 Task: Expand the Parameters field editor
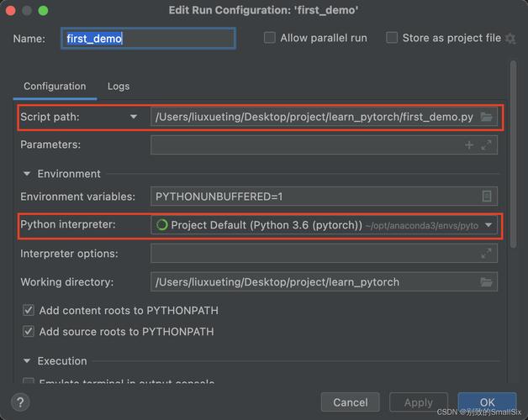click(486, 145)
